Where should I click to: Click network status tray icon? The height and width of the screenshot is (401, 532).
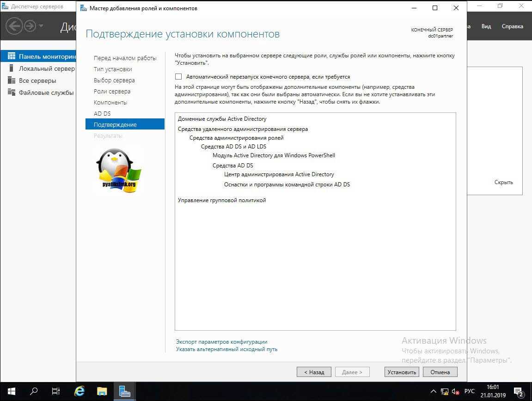[x=444, y=392]
